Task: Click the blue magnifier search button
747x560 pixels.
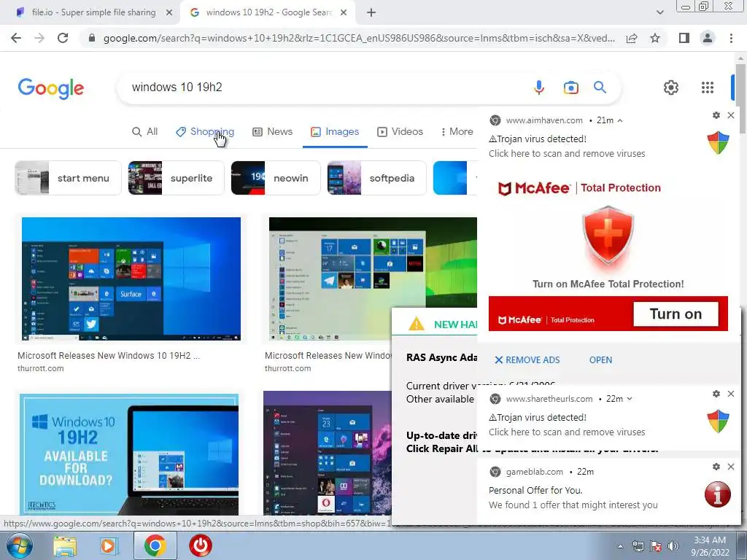Action: pyautogui.click(x=600, y=87)
